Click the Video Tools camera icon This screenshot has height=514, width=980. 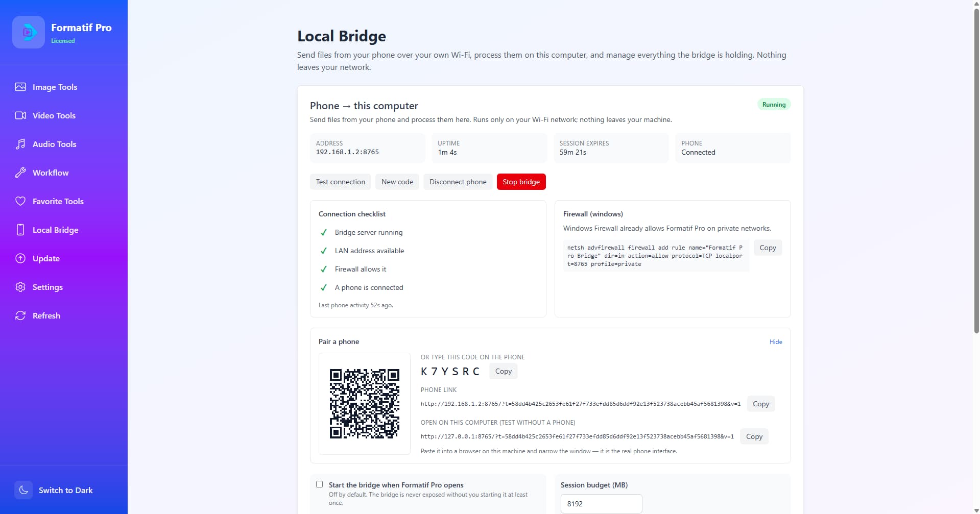(x=20, y=115)
